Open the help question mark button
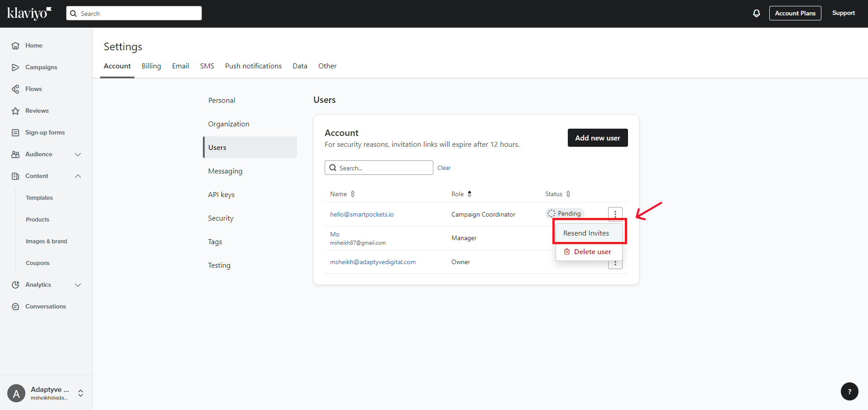868x410 pixels. [x=849, y=391]
